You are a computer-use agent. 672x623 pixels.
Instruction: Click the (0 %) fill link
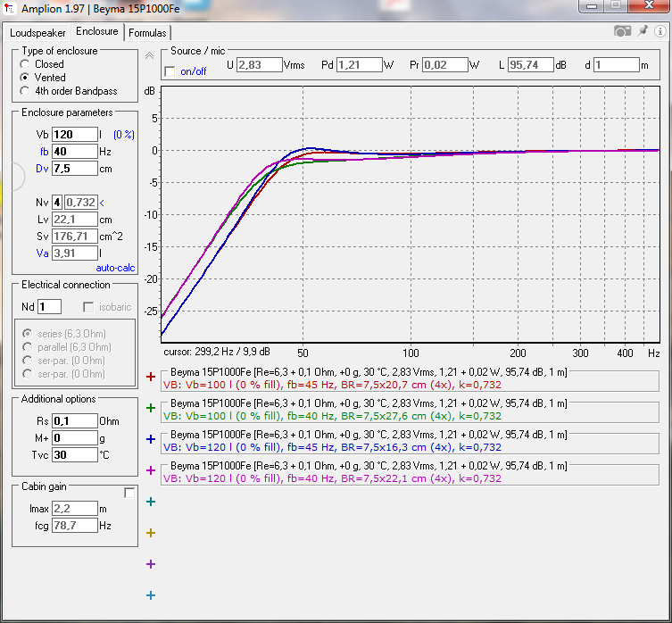click(x=124, y=135)
